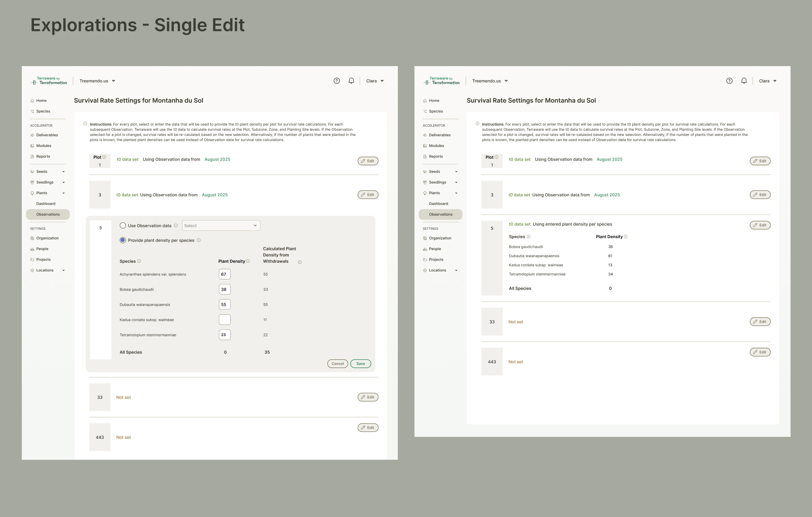Click info icon beside Calculated Plant Density from Withdrawals
The width and height of the screenshot is (812, 517).
click(300, 262)
